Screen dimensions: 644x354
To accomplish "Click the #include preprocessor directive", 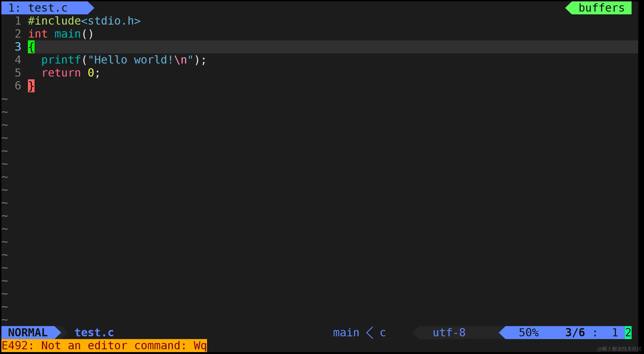I will [54, 21].
